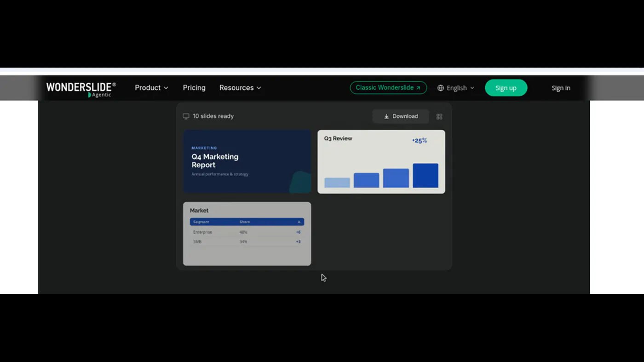Viewport: 644px width, 362px height.
Task: Open the Classic Wonderslide link
Action: (x=388, y=88)
